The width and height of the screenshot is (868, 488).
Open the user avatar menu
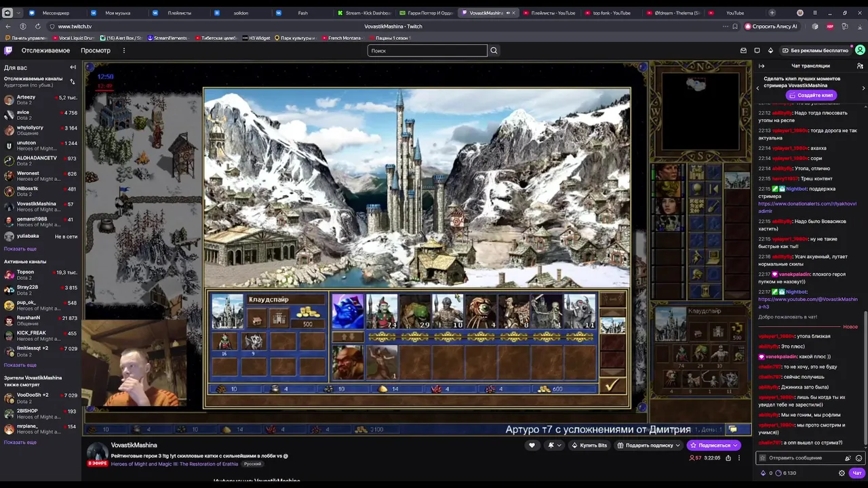coord(860,50)
